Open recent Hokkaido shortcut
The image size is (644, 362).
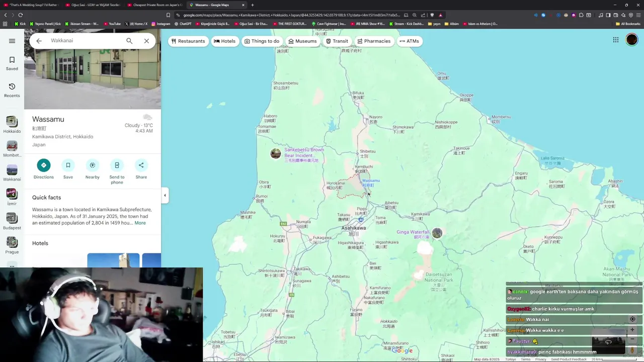[12, 125]
